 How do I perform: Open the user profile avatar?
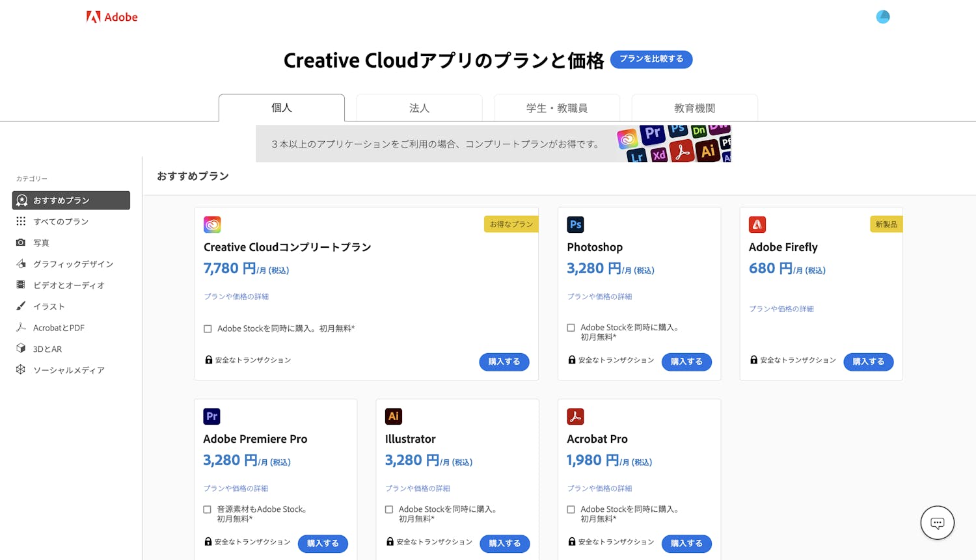882,17
